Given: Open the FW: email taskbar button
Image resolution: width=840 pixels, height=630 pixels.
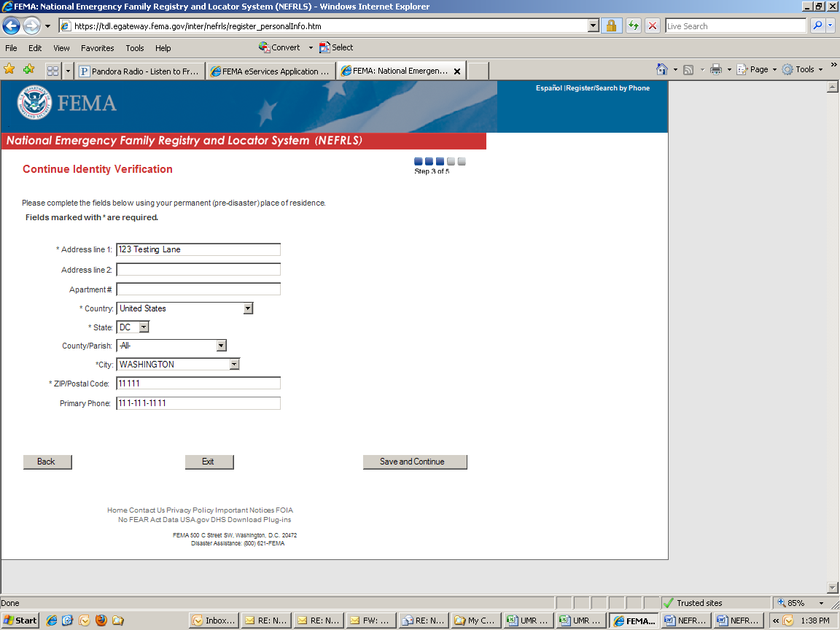Looking at the screenshot, I should click(371, 621).
